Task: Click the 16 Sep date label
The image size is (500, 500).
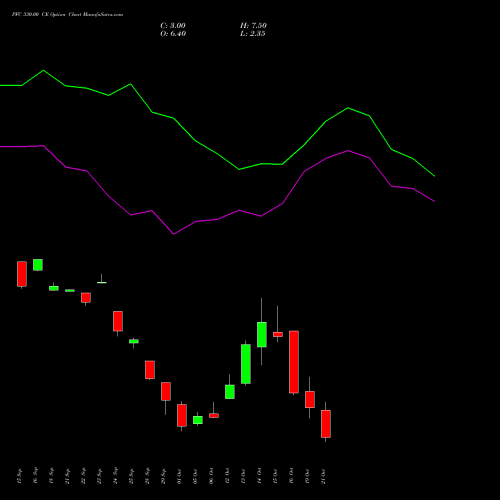Action: [x=35, y=476]
